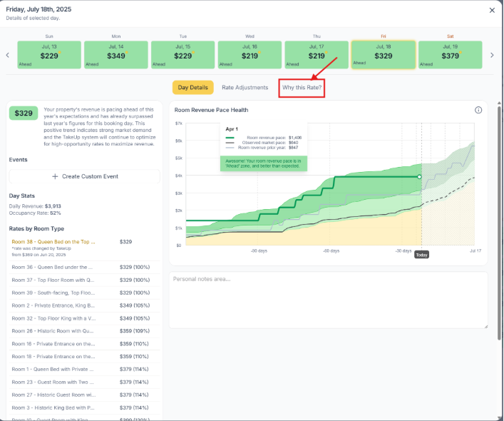Select Room 1 - Queen Bed with Private row

[x=85, y=369]
